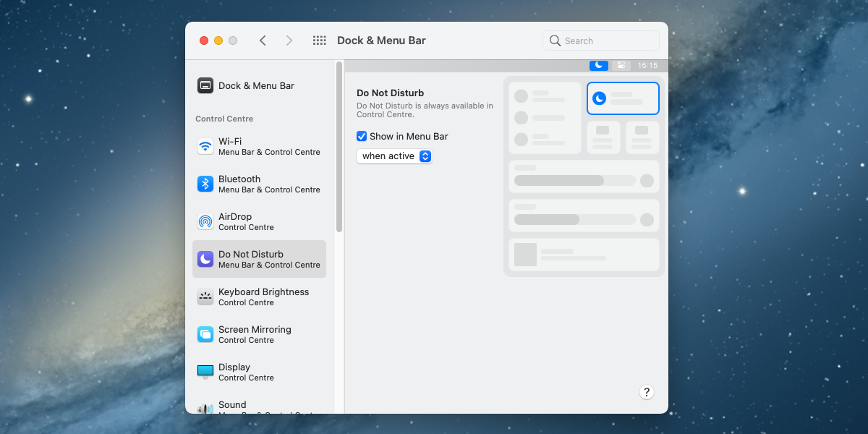Toggle the Show in Menu Bar checkbox

coord(362,136)
